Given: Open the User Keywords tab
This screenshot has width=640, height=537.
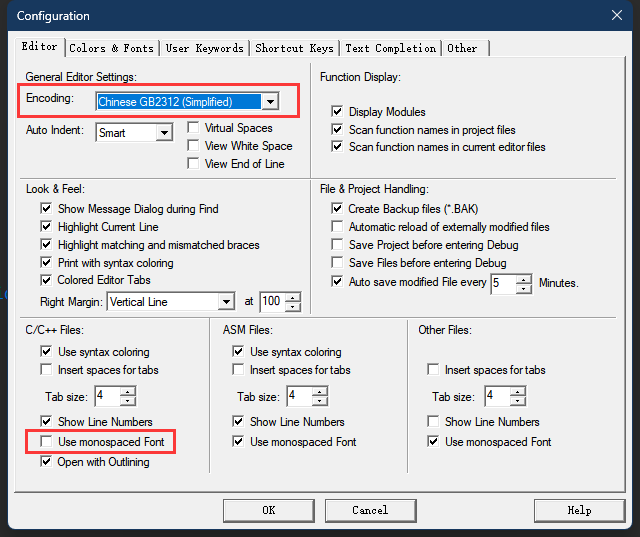Looking at the screenshot, I should [204, 48].
